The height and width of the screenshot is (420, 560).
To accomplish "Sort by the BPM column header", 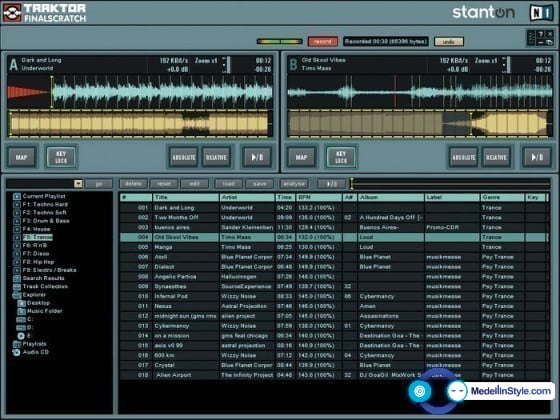I will (319, 198).
